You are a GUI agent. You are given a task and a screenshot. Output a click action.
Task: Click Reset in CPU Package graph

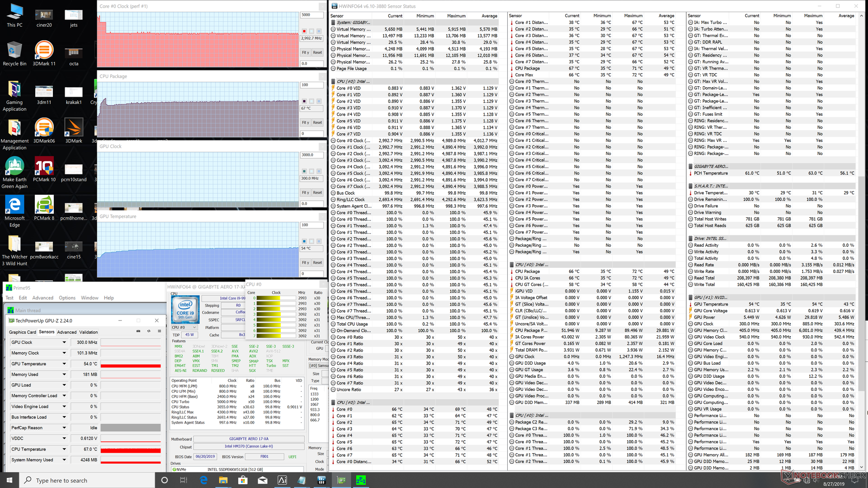point(318,122)
